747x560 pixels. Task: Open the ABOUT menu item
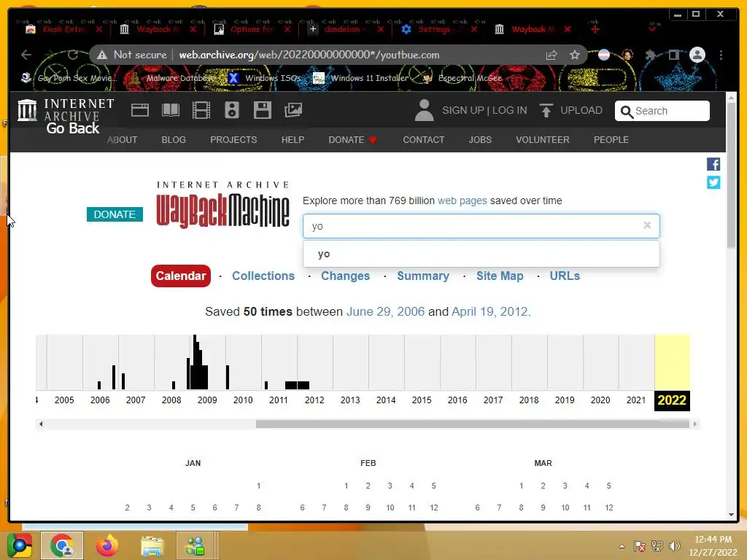122,140
